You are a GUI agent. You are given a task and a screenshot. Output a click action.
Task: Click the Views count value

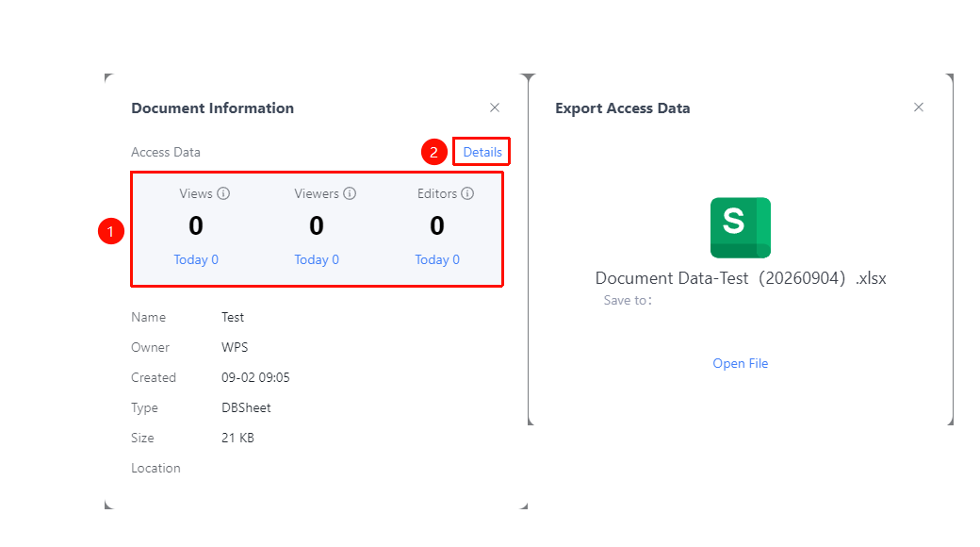(x=196, y=226)
